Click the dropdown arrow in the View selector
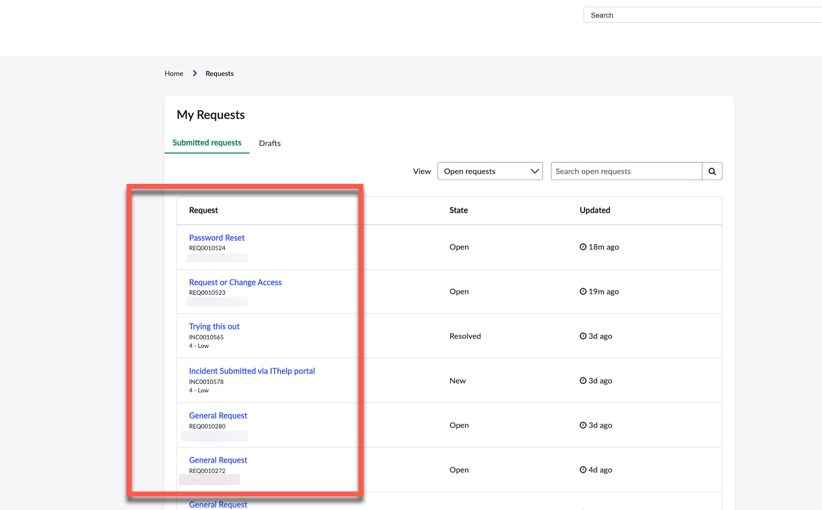 pyautogui.click(x=534, y=171)
